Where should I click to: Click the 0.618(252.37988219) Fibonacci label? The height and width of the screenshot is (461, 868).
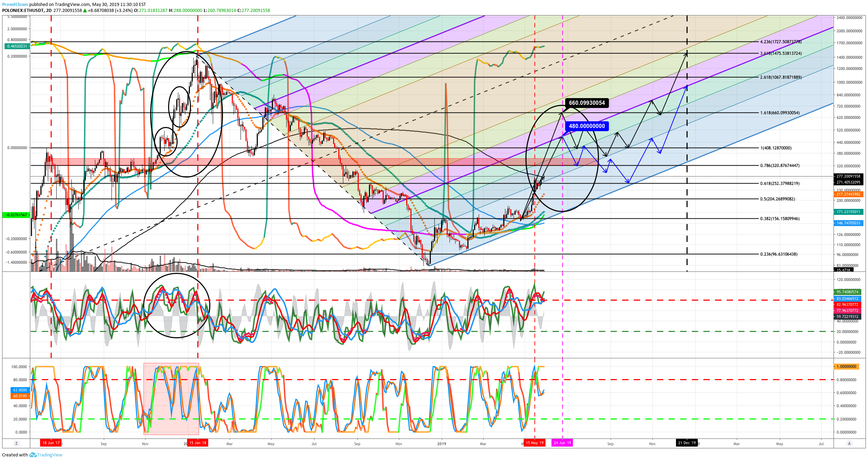pyautogui.click(x=780, y=184)
